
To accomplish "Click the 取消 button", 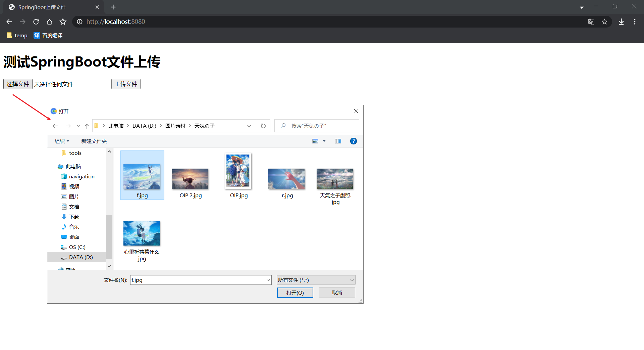I will (337, 293).
